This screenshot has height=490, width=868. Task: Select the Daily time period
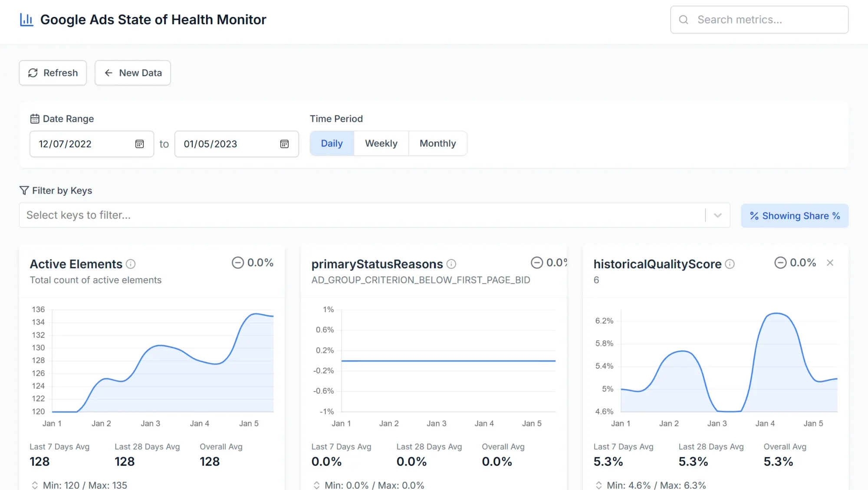(332, 143)
